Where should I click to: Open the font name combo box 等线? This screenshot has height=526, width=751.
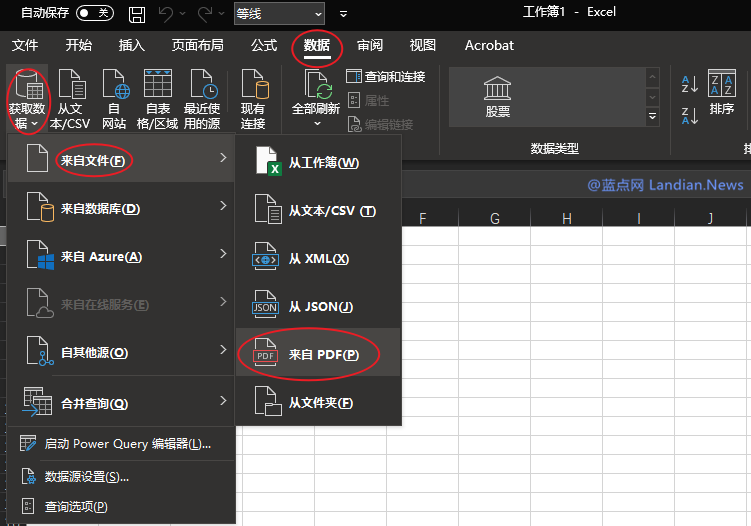click(279, 13)
